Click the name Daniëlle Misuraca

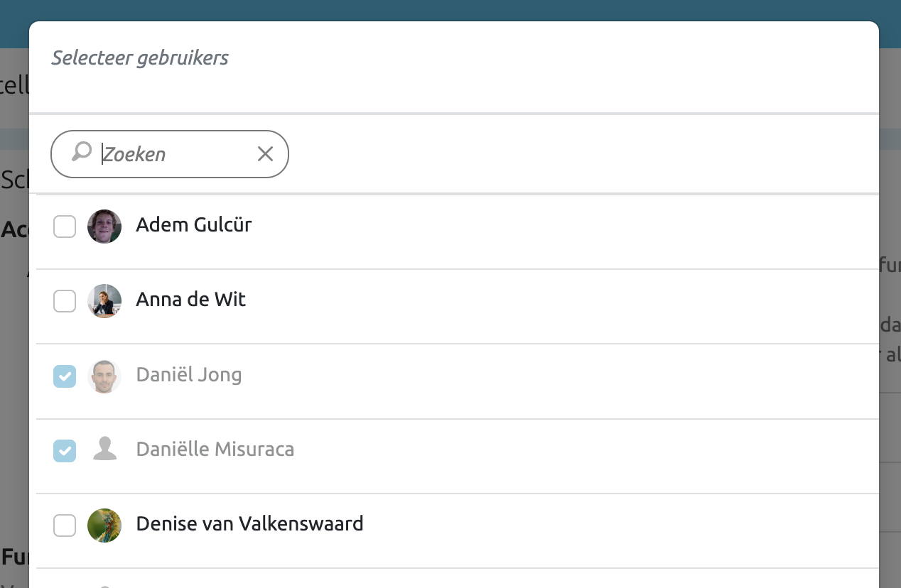coord(215,449)
